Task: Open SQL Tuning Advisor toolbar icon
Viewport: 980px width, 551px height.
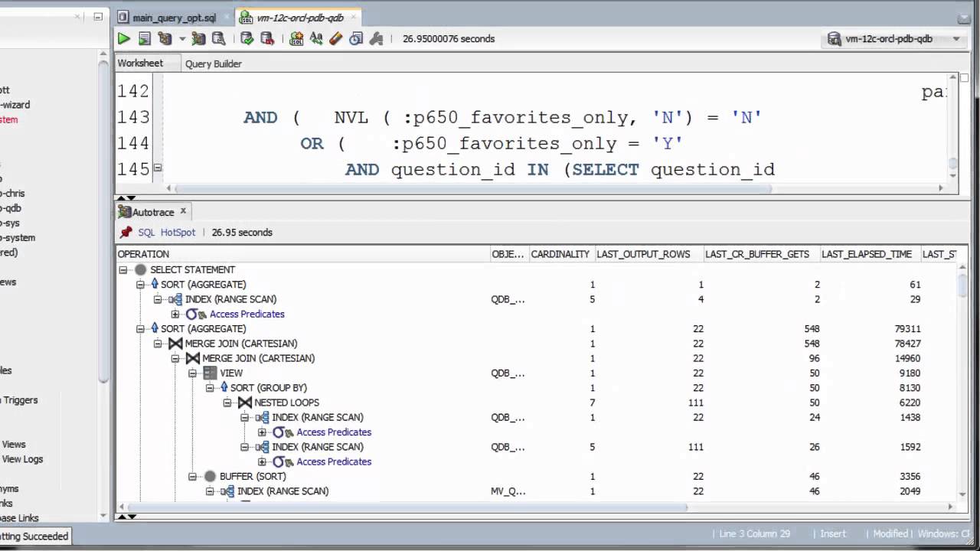Action: click(218, 38)
